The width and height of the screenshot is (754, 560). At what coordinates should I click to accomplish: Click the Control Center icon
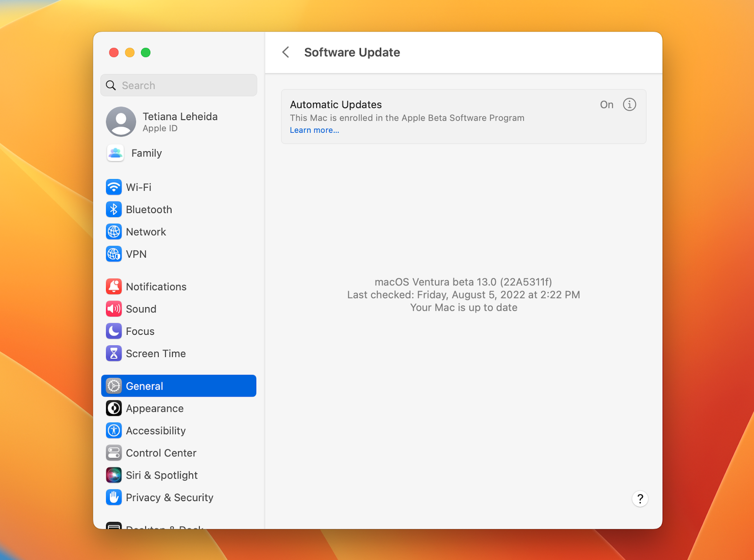[114, 453]
